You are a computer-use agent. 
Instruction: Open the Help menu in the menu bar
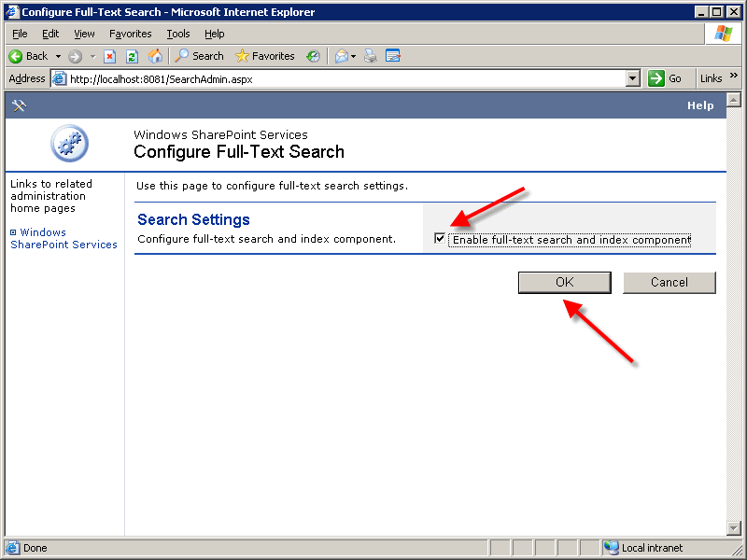(x=215, y=34)
